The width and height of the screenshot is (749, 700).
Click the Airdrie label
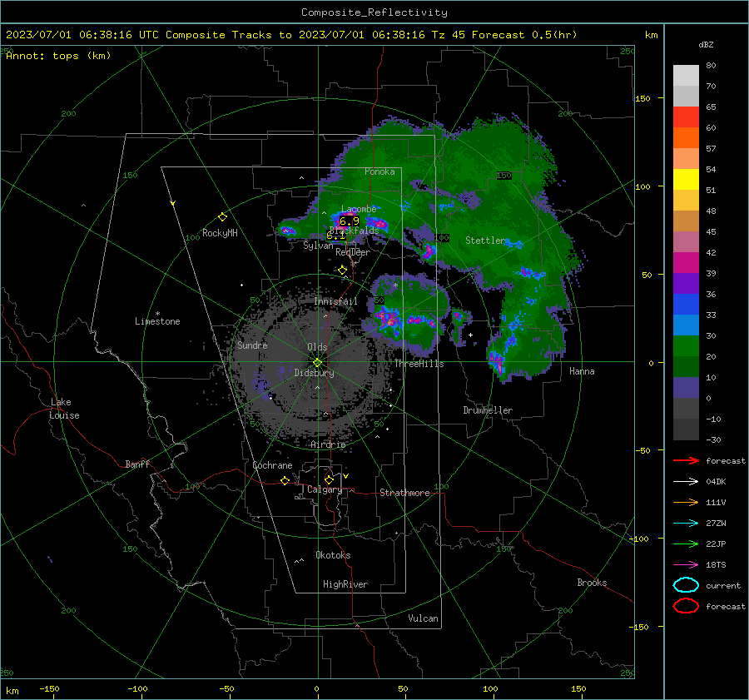click(328, 444)
